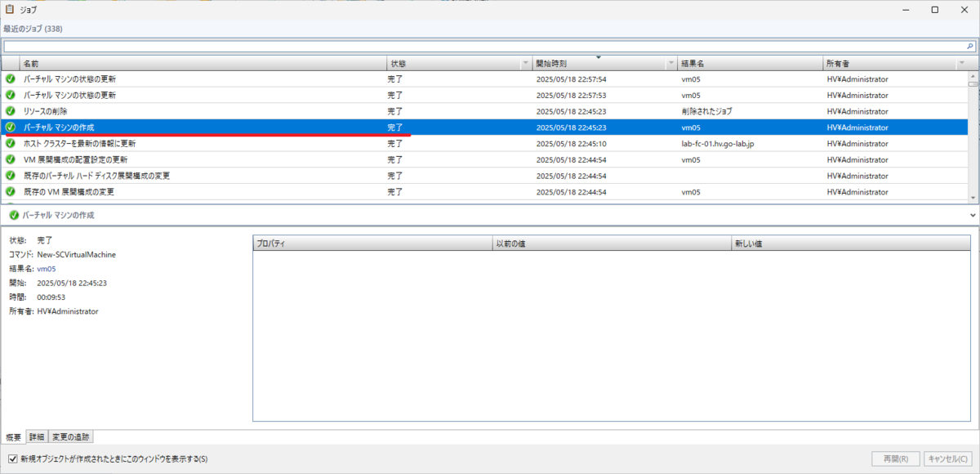
Task: Click the green check icon of リソースの削除 job
Action: [11, 111]
